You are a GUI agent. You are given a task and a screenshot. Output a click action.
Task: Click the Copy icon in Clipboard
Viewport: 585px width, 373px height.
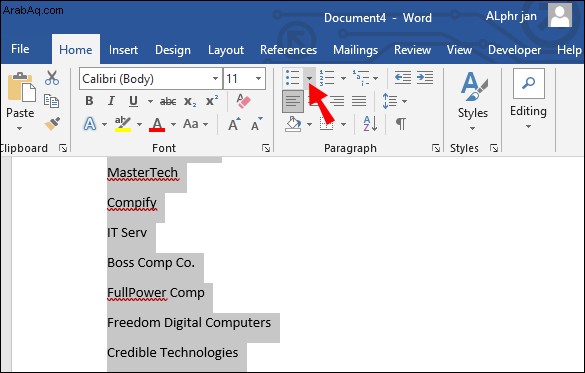click(x=51, y=101)
